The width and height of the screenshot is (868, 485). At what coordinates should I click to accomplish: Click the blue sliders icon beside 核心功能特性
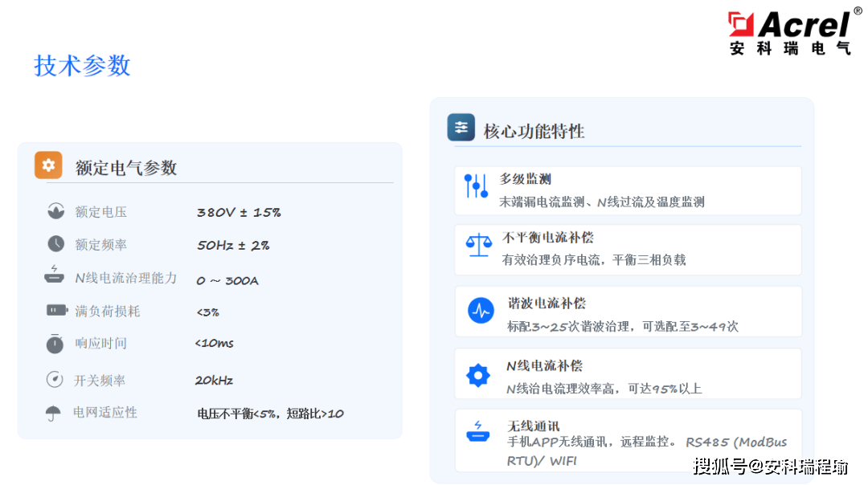click(461, 127)
